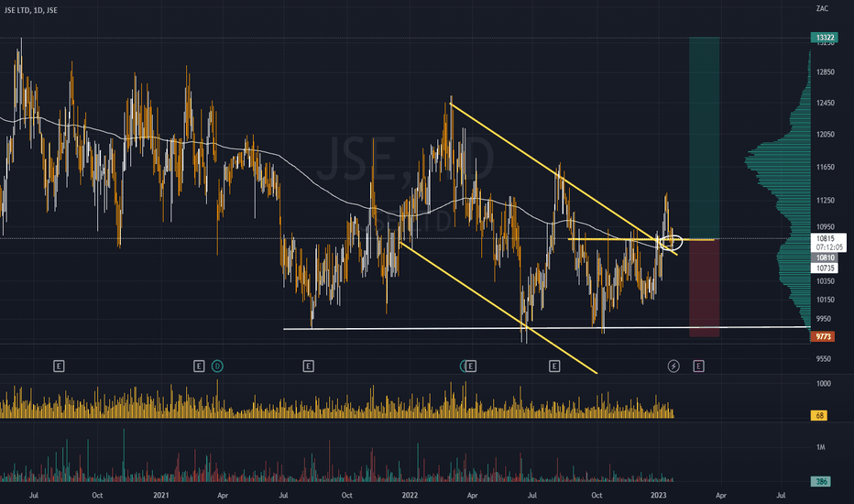Open the earnings E marker at Apr 2022
854x504 pixels.
pos(471,367)
